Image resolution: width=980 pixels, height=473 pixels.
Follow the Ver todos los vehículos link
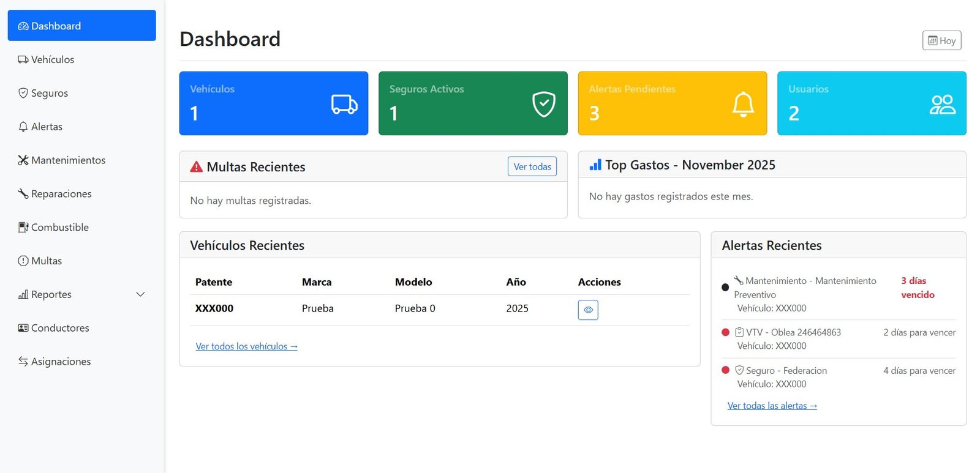click(246, 346)
